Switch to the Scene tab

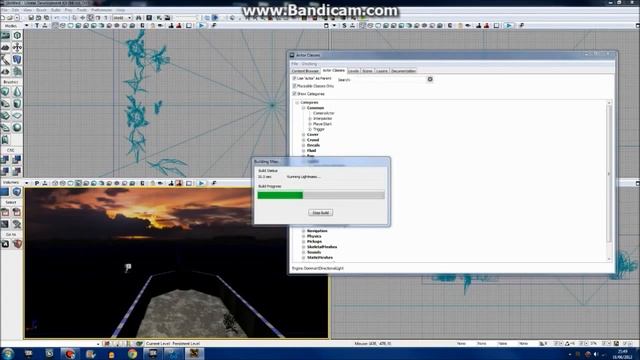click(367, 71)
